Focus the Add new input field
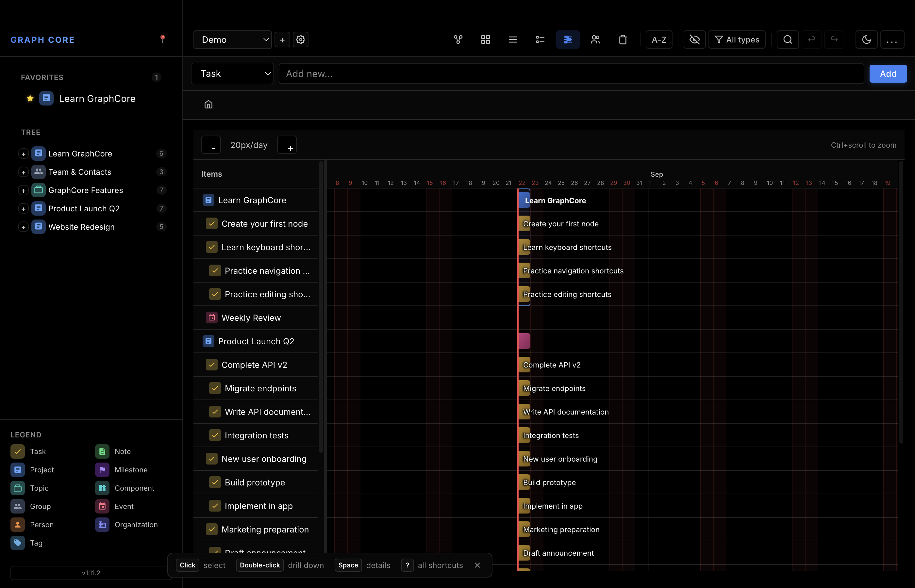This screenshot has height=588, width=915. 571,74
